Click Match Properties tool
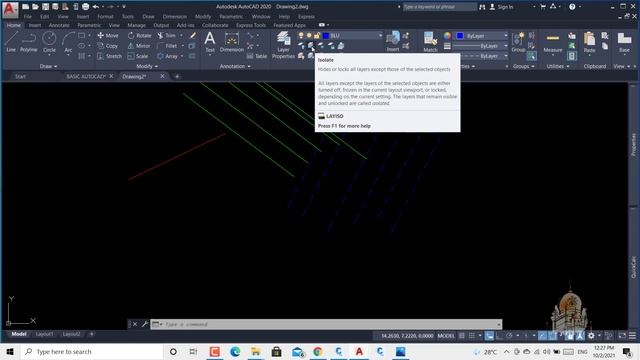Screen dimensions: 640x360 (430, 42)
